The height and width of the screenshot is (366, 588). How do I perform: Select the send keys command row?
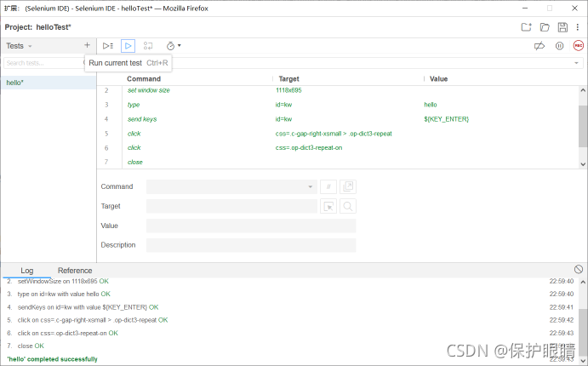click(x=340, y=119)
